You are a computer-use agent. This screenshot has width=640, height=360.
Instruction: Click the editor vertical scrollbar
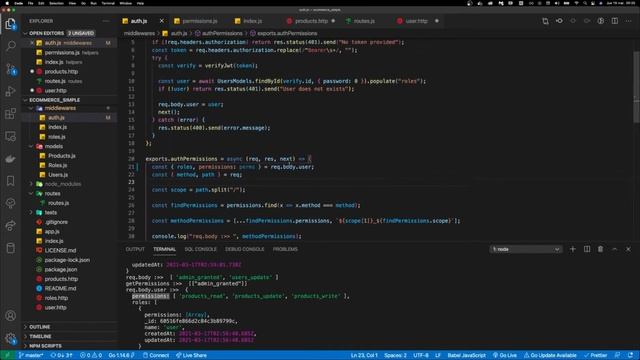pos(636,87)
